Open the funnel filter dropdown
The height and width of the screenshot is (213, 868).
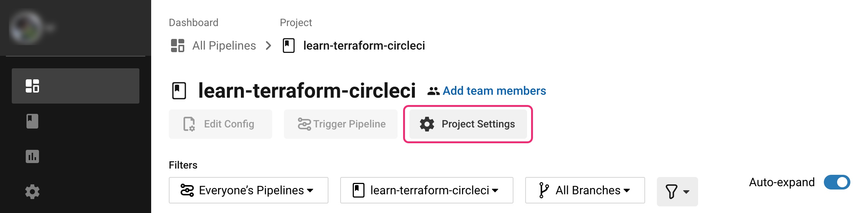click(677, 191)
